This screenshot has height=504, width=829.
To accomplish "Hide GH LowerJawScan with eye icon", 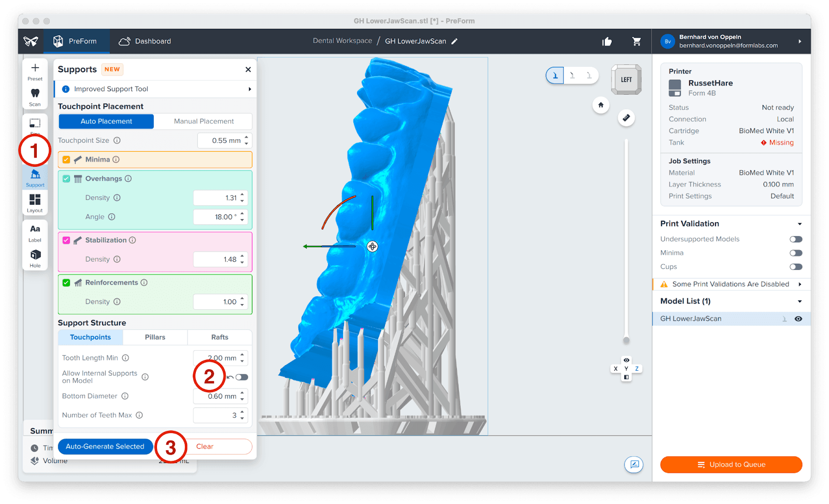I will coord(798,319).
